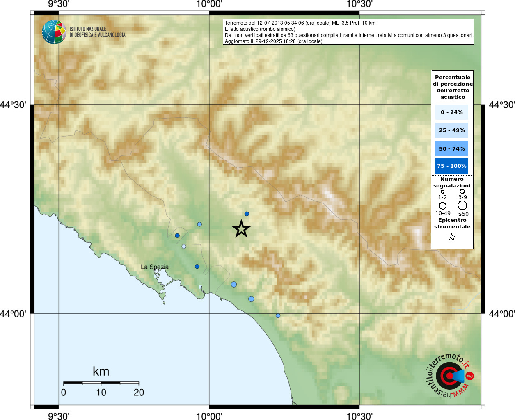Click the 'Epicentro strumentale' legend heading
Viewport: 515px width, 420px height.
click(x=452, y=223)
